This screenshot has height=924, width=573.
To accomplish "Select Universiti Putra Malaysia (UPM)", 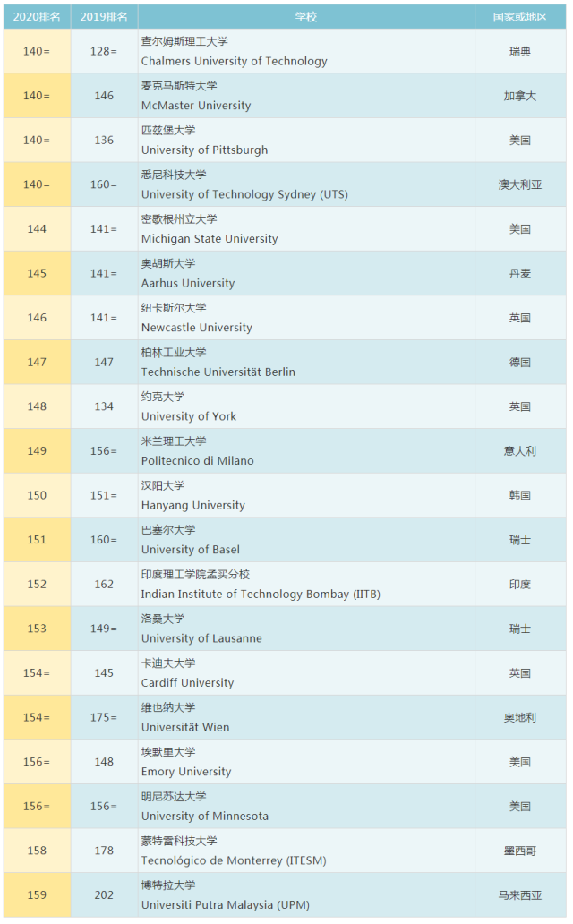I will click(x=226, y=905).
